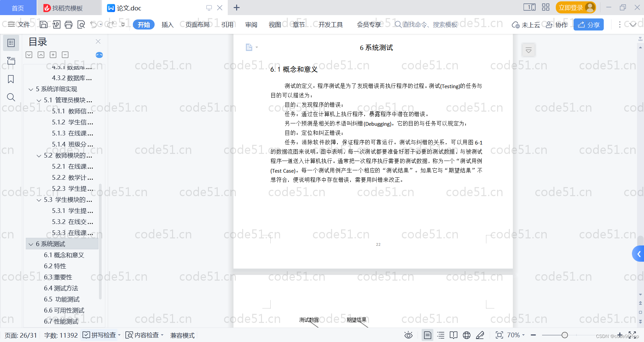The width and height of the screenshot is (644, 342).
Task: Switch to page view mode in status bar
Action: [427, 335]
